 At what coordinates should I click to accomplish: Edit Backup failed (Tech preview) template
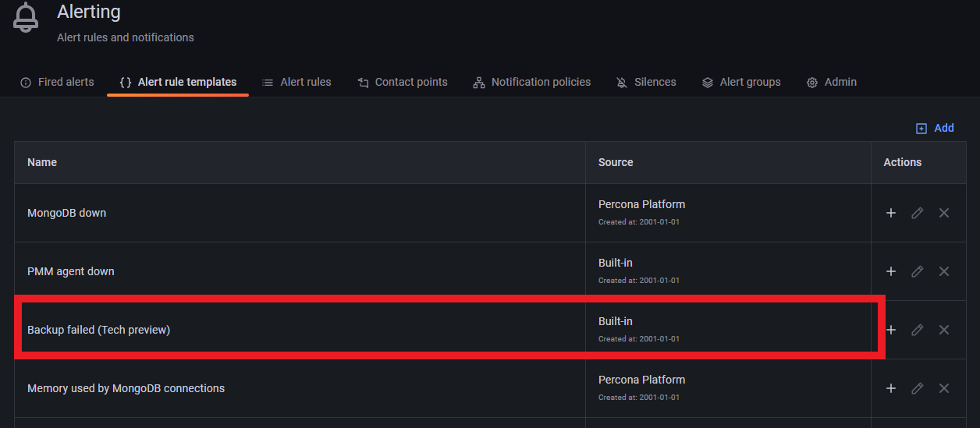918,330
